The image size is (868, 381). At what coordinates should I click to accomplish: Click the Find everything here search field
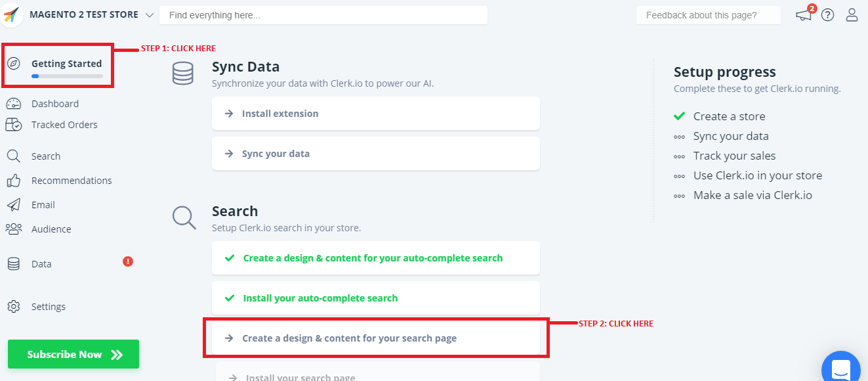(x=323, y=15)
